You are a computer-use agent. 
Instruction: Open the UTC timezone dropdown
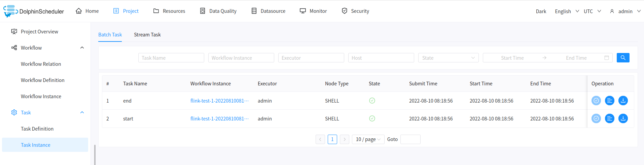592,11
